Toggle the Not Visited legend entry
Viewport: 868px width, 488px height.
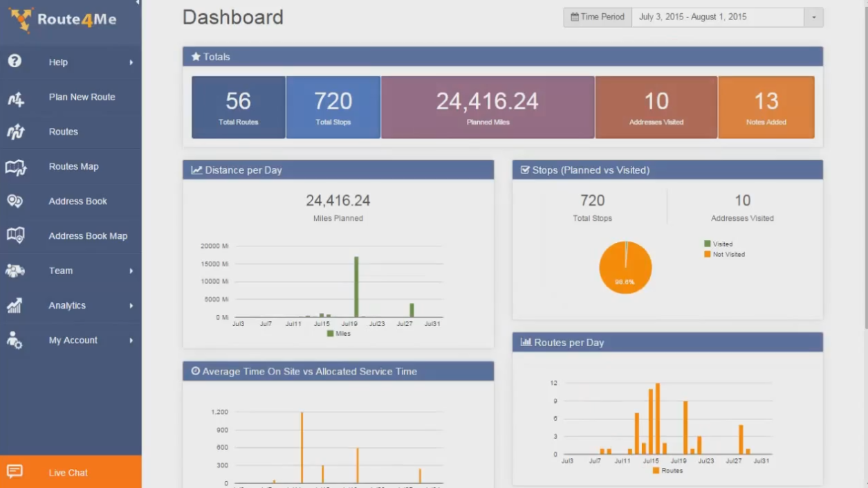(723, 255)
